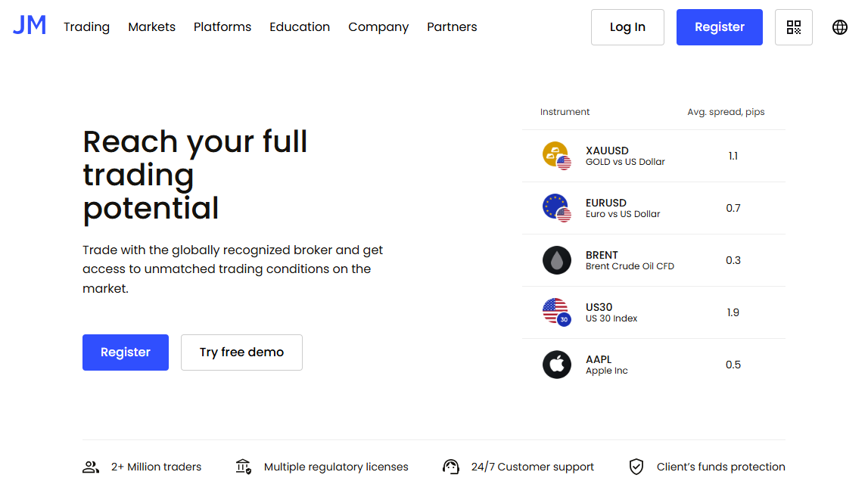Screen dimensions: 868x503
Task: Click the globe language icon
Action: pos(839,27)
